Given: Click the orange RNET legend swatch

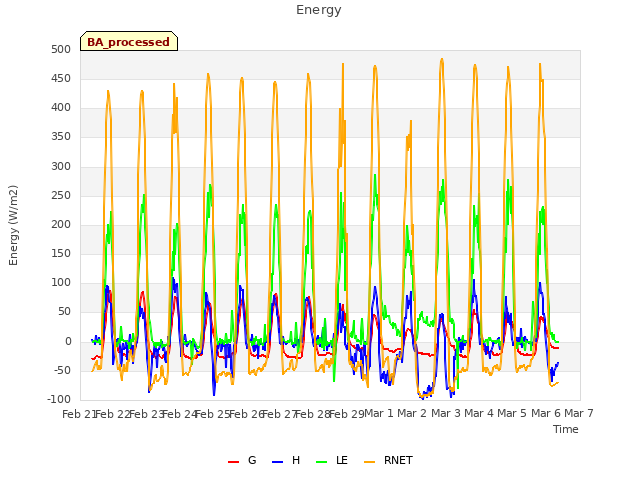Looking at the screenshot, I should tap(369, 462).
